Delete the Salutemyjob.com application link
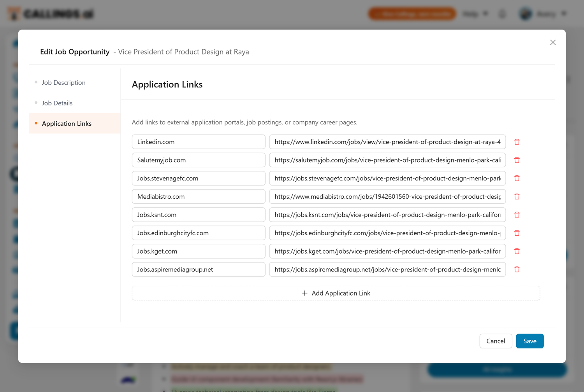Image resolution: width=584 pixels, height=392 pixels. 517,160
